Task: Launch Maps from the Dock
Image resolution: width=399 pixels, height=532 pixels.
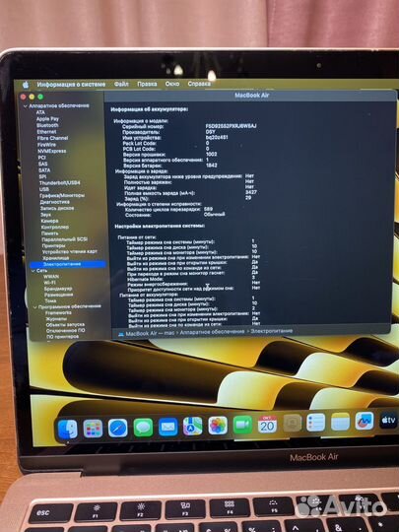Action: tap(193, 426)
